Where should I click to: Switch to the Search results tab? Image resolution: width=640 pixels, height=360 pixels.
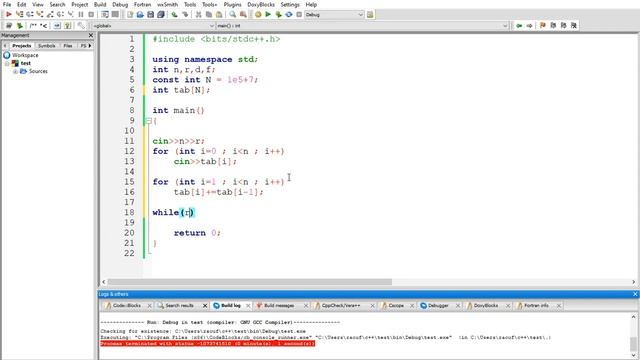[x=179, y=305]
